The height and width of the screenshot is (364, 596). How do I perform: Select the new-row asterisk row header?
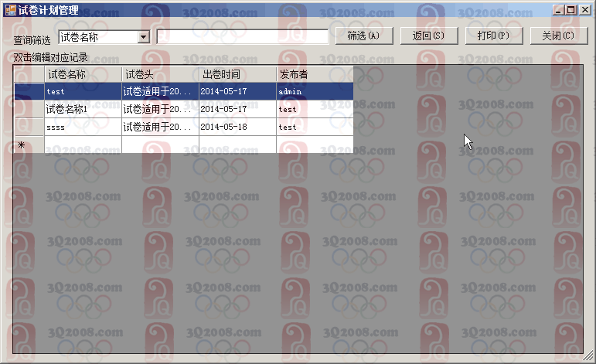[29, 145]
